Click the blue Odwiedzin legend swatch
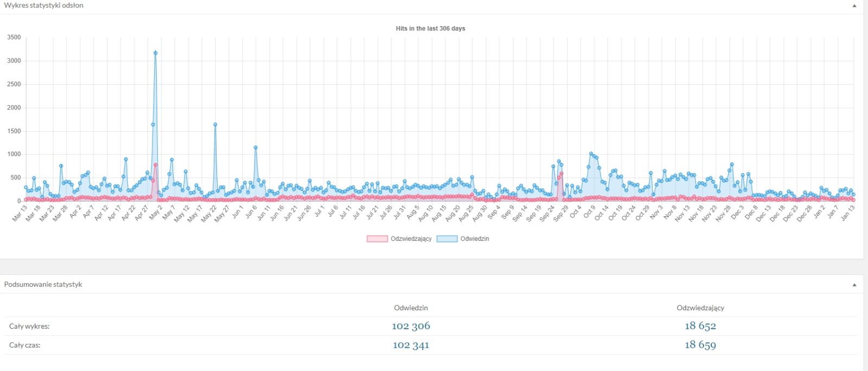The image size is (868, 371). pos(447,239)
